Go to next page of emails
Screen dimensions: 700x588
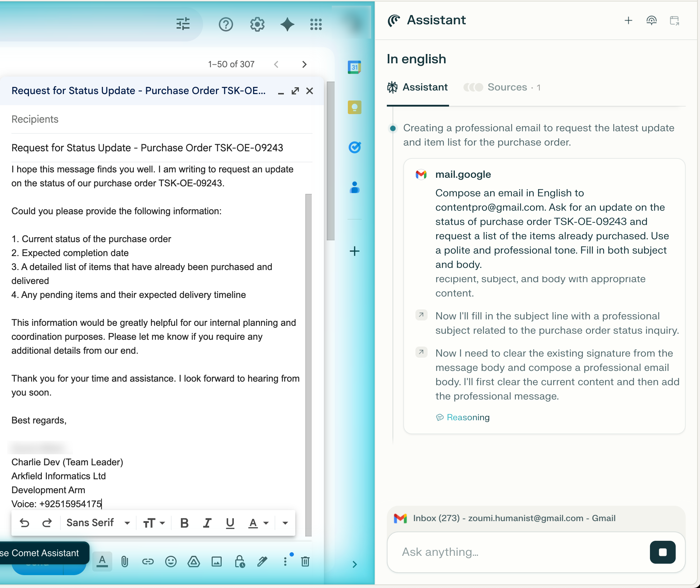[304, 64]
